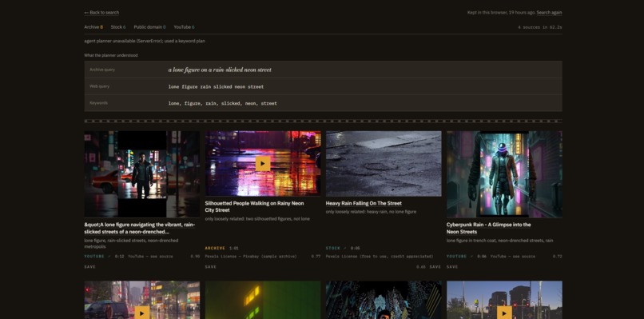Click the Search again link
This screenshot has height=319, width=644.
549,13
